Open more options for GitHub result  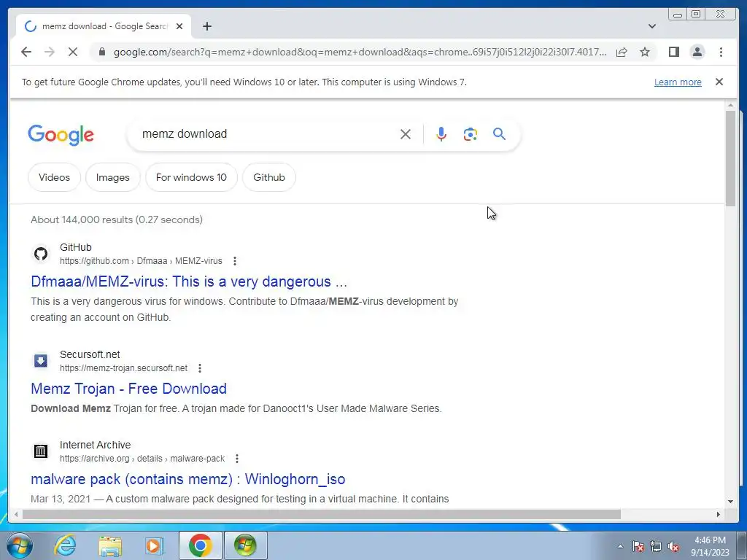234,261
